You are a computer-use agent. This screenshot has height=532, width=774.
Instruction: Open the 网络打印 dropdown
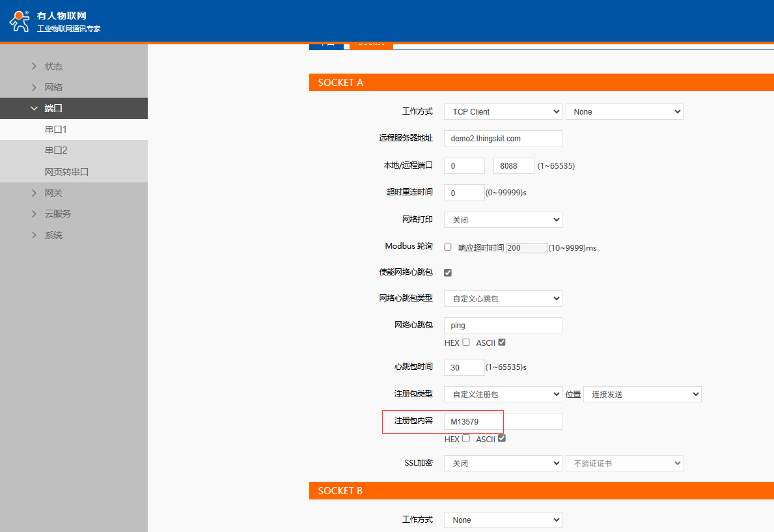point(503,220)
